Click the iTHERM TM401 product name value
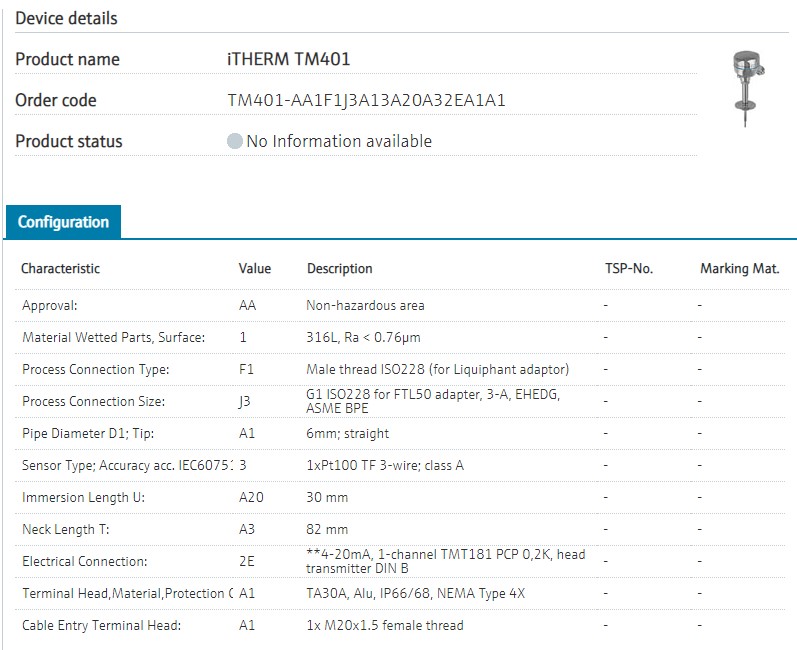Image resolution: width=797 pixels, height=650 pixels. (289, 60)
